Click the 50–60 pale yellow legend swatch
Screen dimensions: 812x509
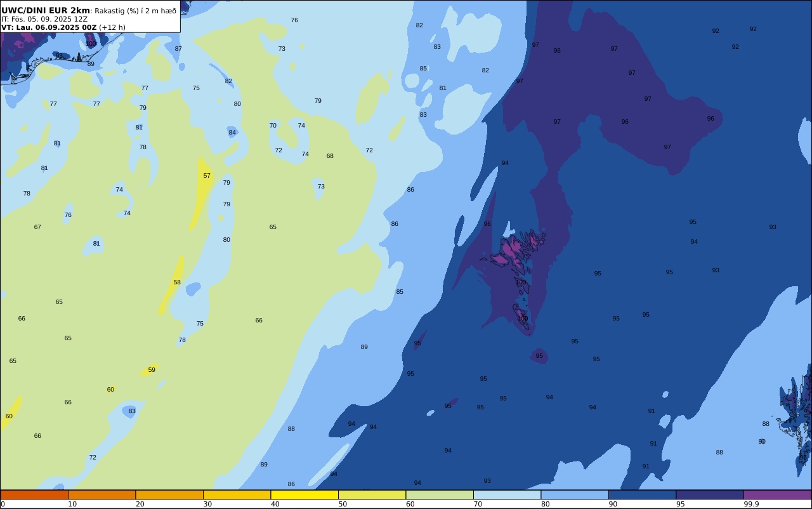[372, 494]
